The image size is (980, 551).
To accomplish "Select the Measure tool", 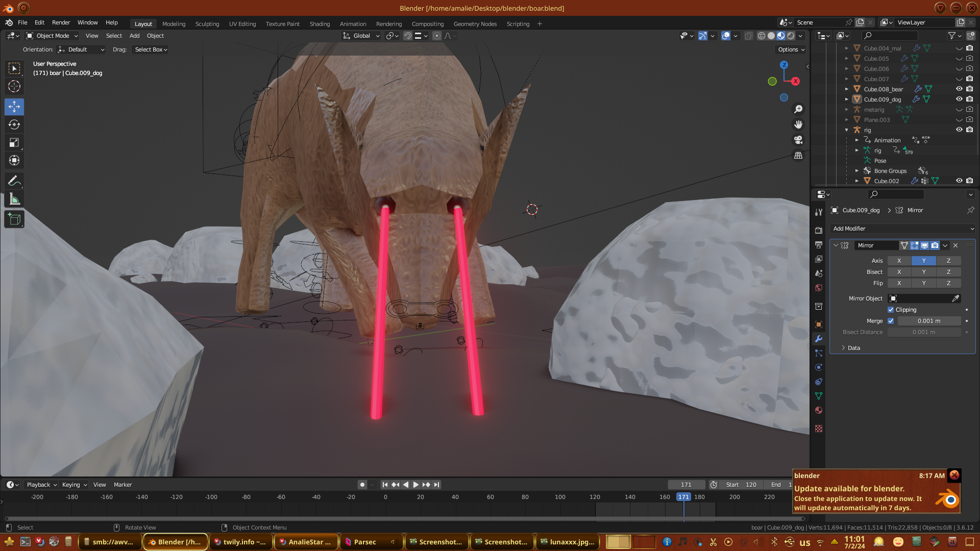I will pos(14,199).
